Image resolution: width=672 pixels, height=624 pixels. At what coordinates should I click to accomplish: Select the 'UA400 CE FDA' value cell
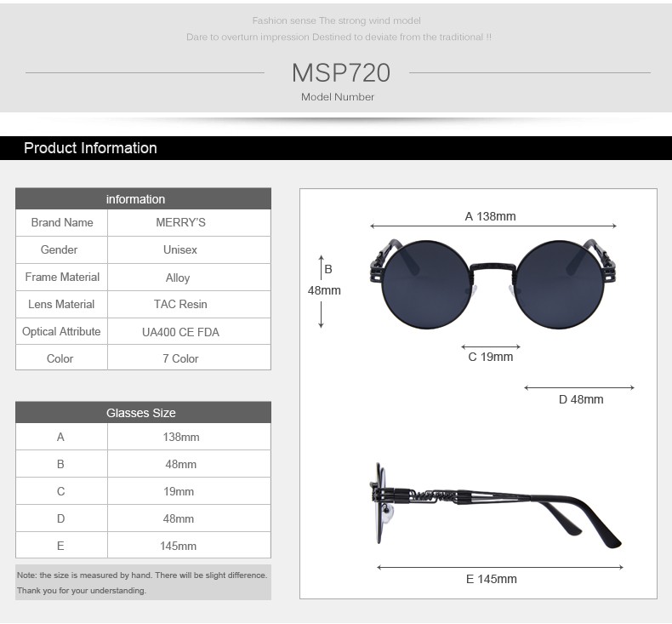[x=189, y=331]
